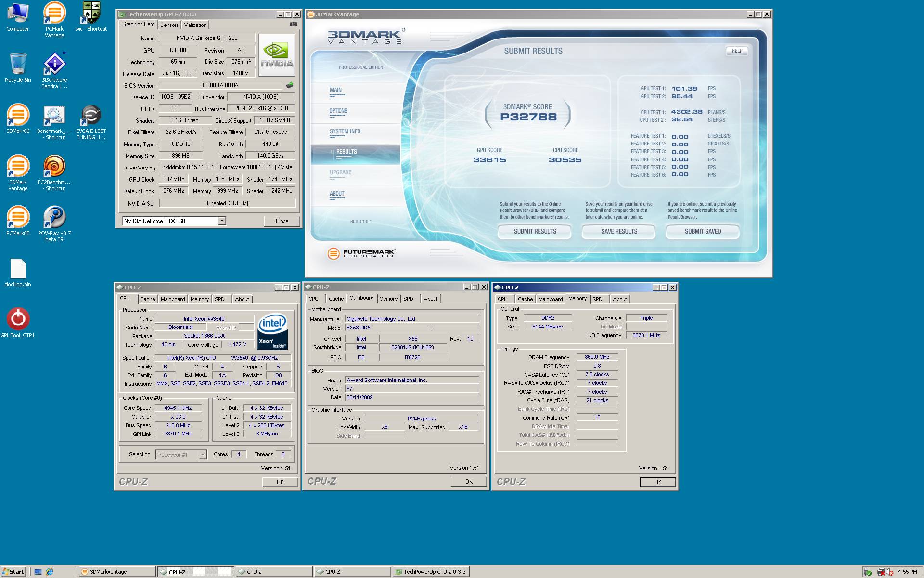Viewport: 924px width, 578px height.
Task: Select UPGRADE in 3DMark Vantage sidebar
Action: [341, 172]
